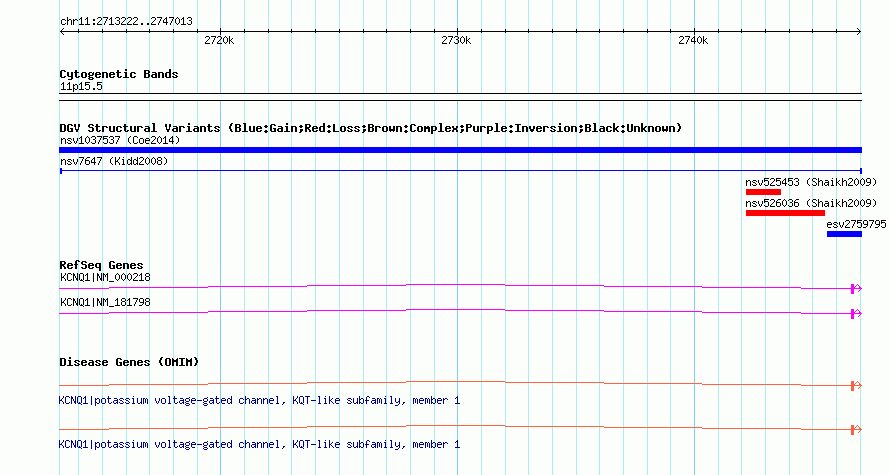Click the ruler's right arrowhead
The image size is (890, 475).
click(859, 32)
